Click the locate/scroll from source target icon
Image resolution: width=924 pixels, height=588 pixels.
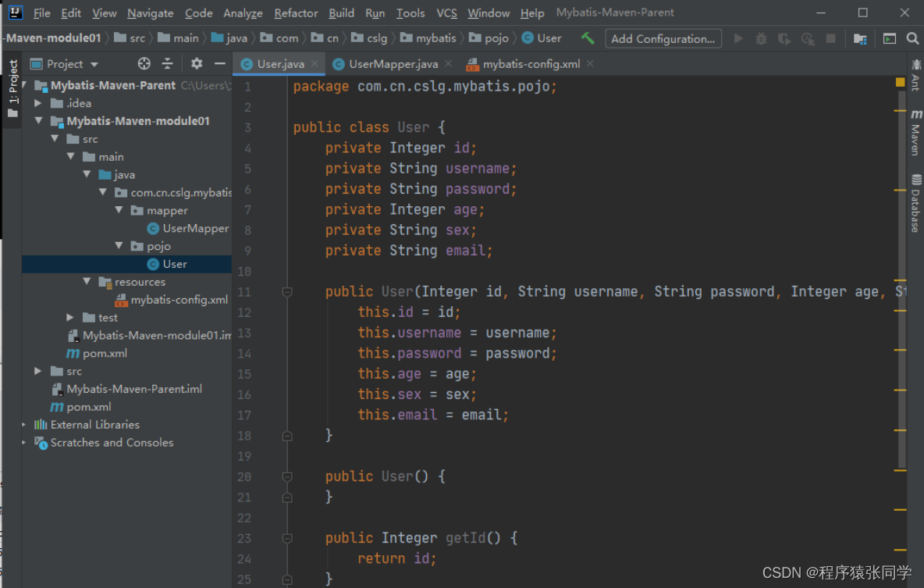point(144,64)
